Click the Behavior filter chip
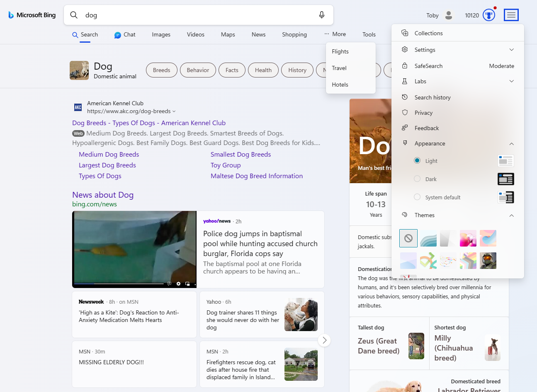Image resolution: width=537 pixels, height=392 pixels. click(198, 70)
